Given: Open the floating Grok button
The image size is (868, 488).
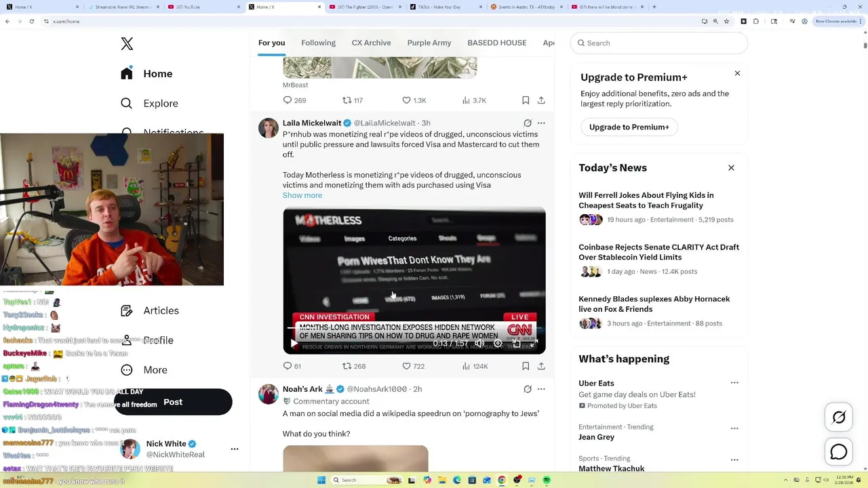Looking at the screenshot, I should [x=839, y=418].
